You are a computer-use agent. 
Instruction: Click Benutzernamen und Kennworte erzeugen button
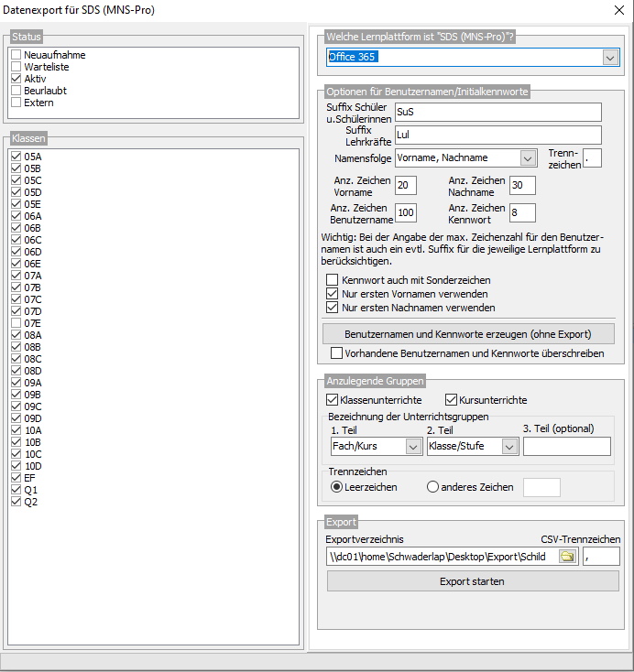(x=467, y=333)
